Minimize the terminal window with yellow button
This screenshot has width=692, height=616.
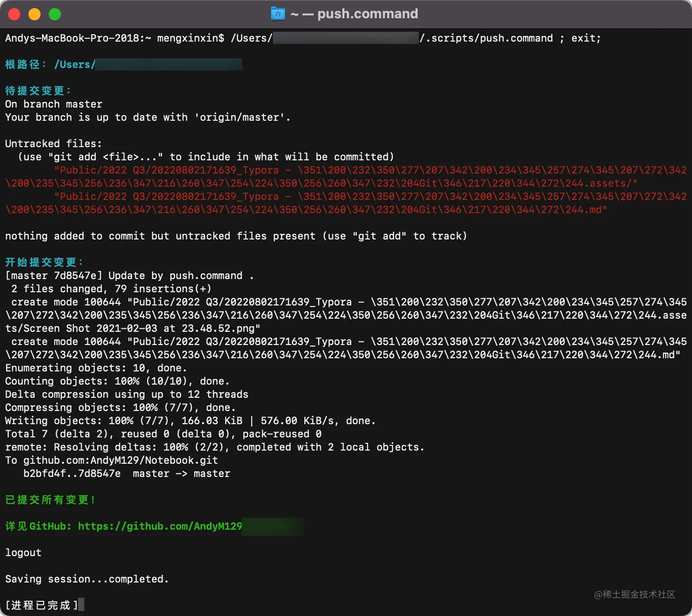tap(34, 14)
